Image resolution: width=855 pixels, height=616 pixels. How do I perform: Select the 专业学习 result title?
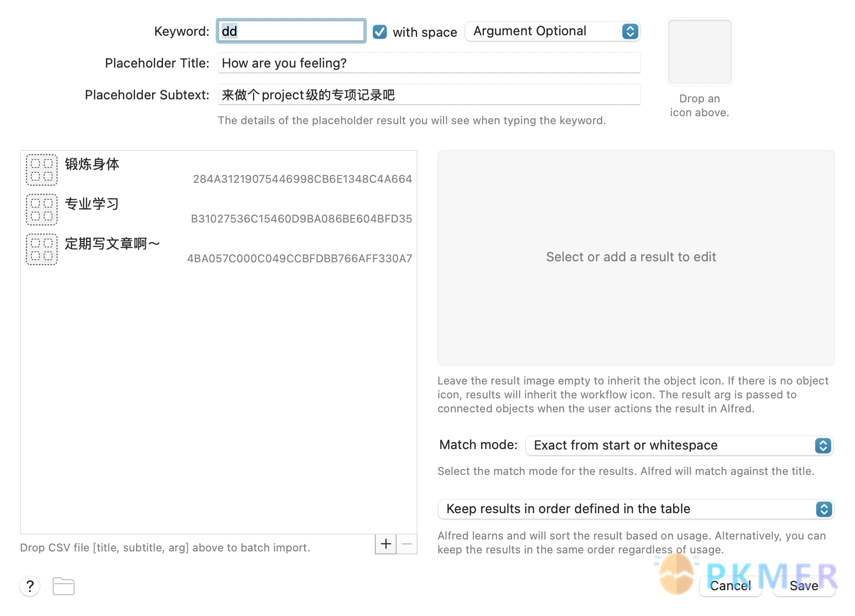[92, 204]
